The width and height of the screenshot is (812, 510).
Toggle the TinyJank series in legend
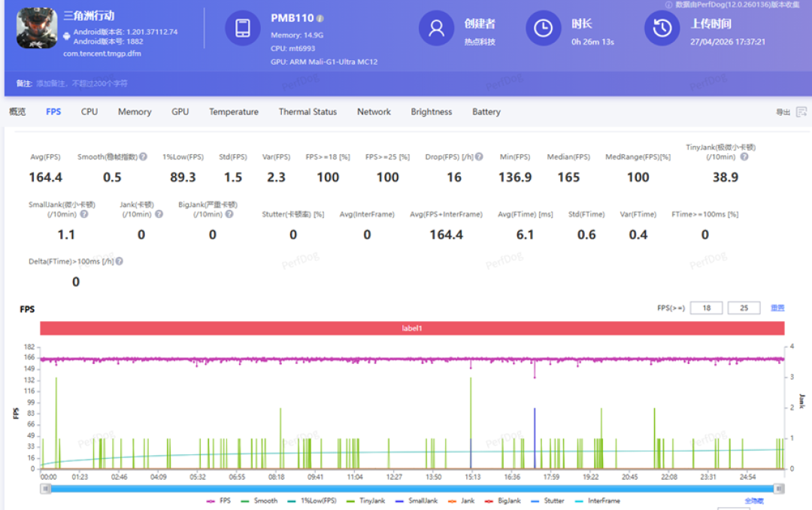[365, 501]
